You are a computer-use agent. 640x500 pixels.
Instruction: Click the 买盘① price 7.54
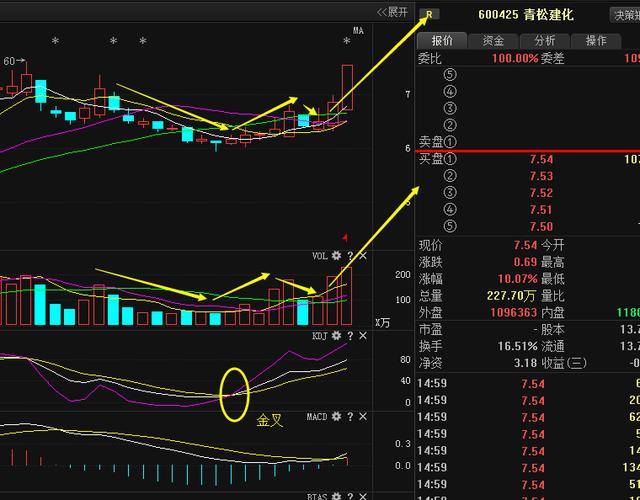coord(541,159)
